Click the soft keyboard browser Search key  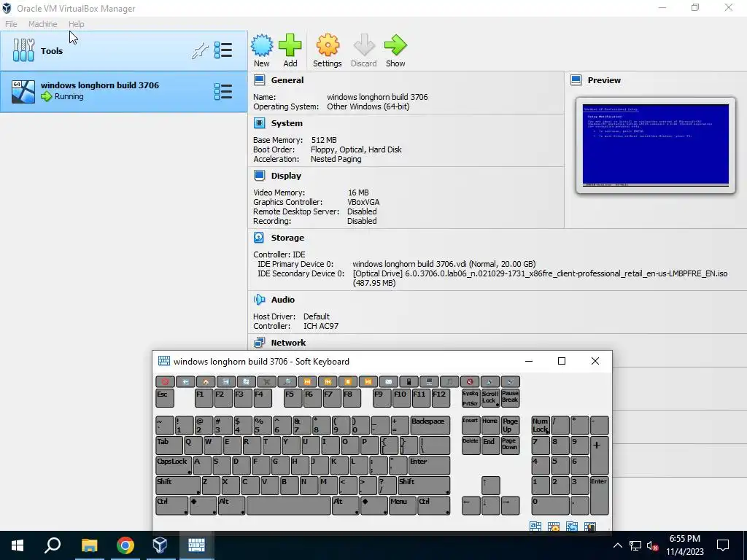(287, 382)
